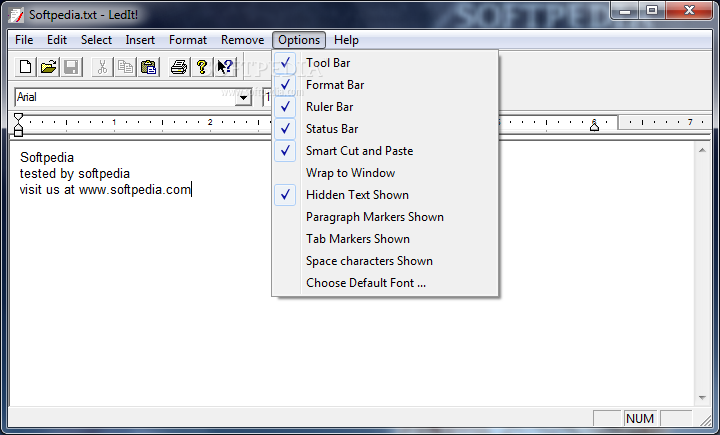The width and height of the screenshot is (720, 435).
Task: Enable Space characters Shown
Action: coord(385,261)
